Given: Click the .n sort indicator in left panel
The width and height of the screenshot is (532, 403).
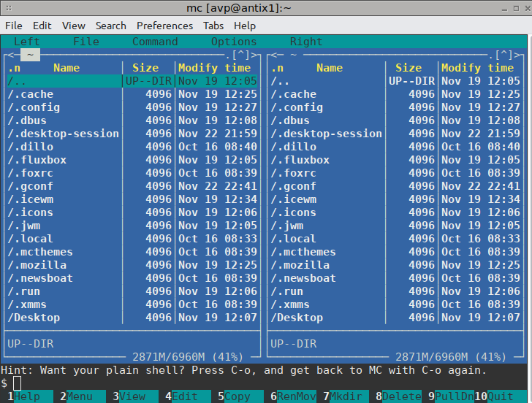Looking at the screenshot, I should [x=15, y=68].
